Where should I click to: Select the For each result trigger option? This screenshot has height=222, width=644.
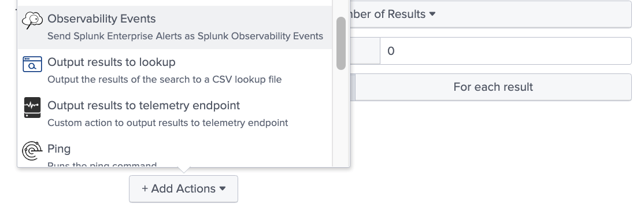(x=493, y=87)
